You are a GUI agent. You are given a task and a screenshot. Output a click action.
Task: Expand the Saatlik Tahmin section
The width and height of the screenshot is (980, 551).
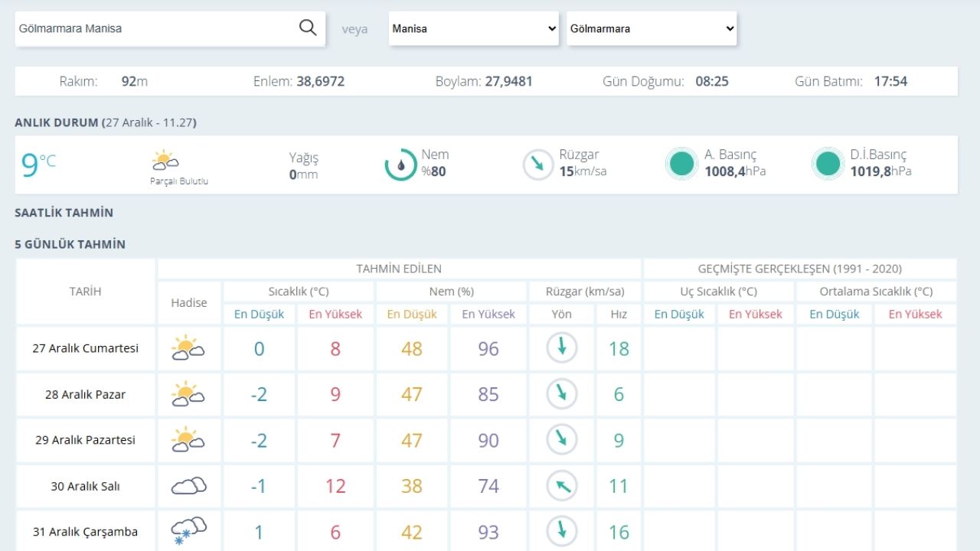64,213
